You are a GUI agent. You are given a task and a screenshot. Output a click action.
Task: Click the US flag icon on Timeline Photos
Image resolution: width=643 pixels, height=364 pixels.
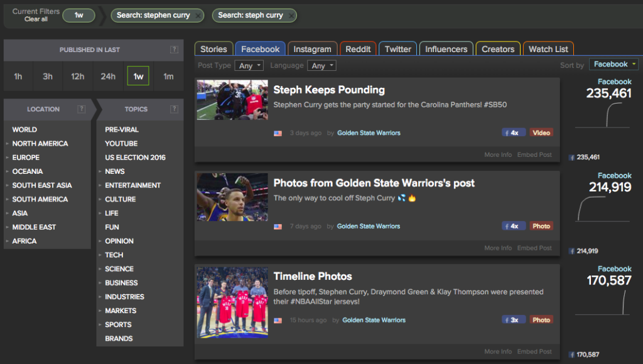278,320
